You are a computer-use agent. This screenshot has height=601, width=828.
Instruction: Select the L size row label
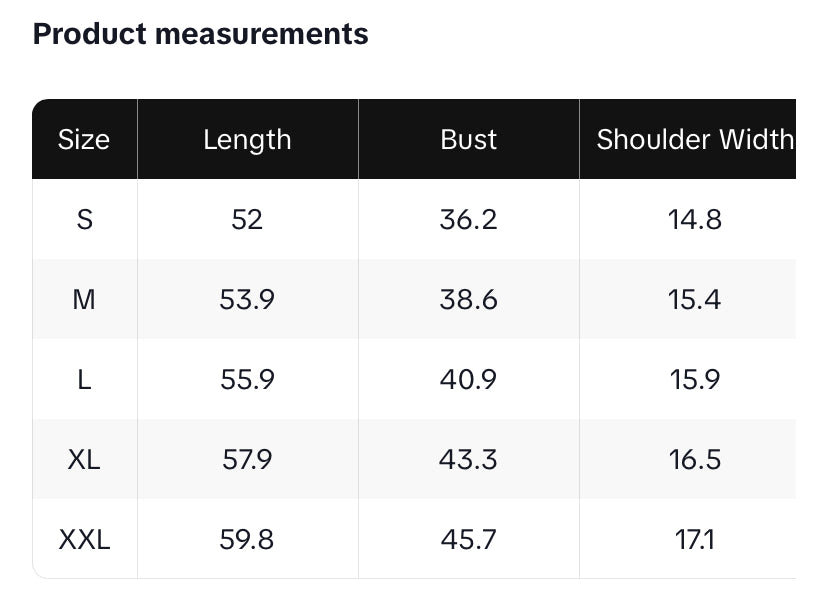pyautogui.click(x=84, y=379)
